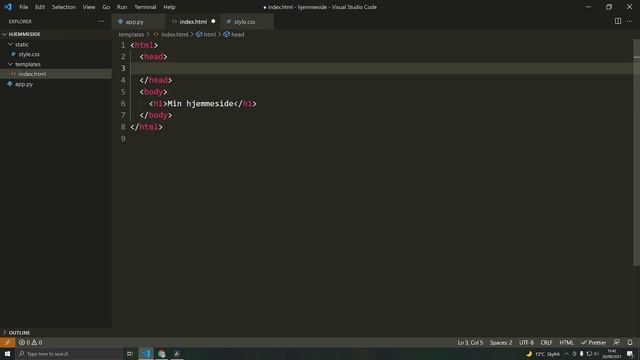Click Ln 3, Col 5 cursor position

(470, 342)
